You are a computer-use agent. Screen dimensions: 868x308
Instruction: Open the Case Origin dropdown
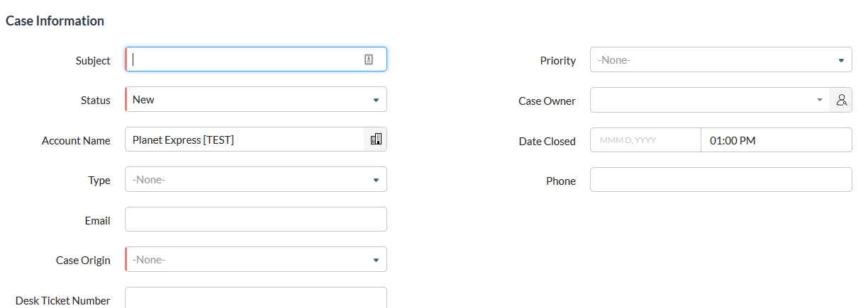(255, 260)
